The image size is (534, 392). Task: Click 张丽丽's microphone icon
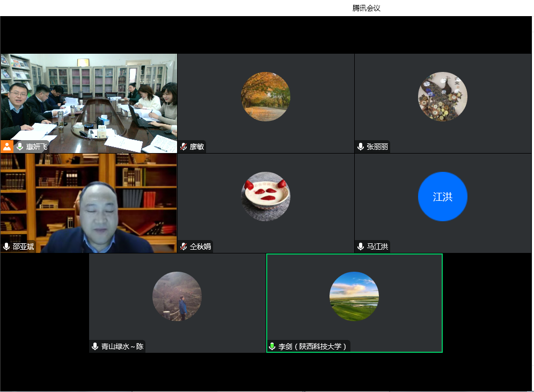point(361,147)
